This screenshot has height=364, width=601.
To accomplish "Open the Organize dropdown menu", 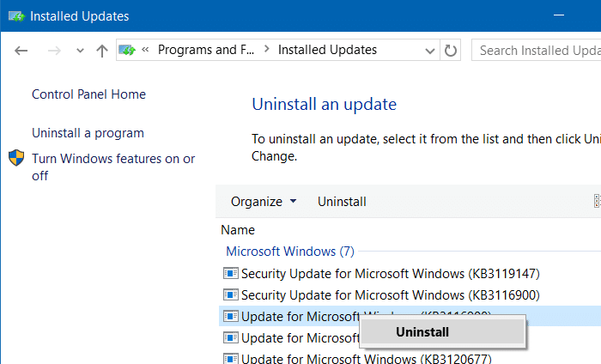I will coord(264,202).
